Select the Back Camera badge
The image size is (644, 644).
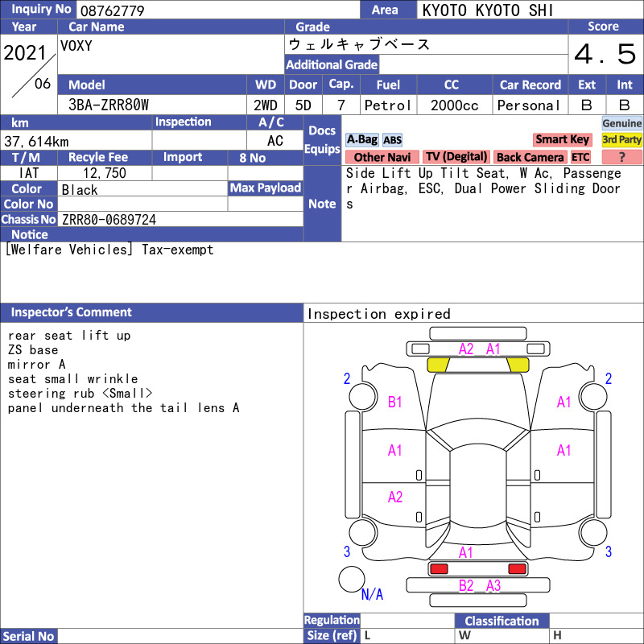530,157
